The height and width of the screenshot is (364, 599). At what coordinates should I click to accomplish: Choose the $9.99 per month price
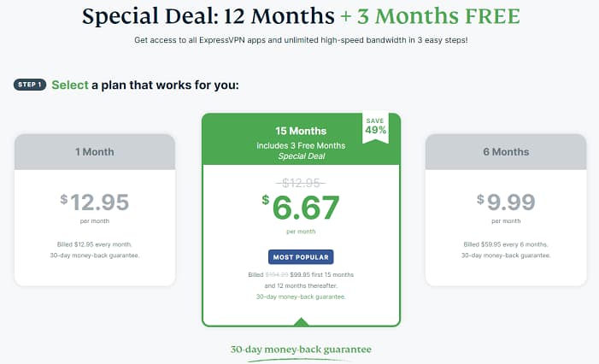505,202
